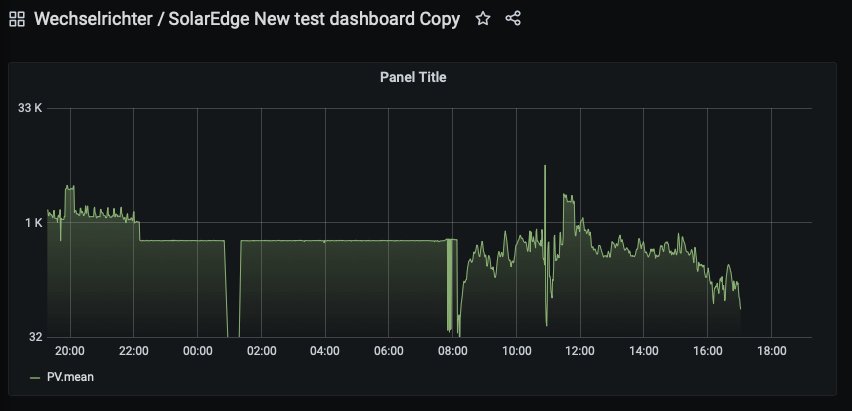The image size is (852, 411).
Task: Open the Panel Title dropdown menu
Action: (413, 77)
